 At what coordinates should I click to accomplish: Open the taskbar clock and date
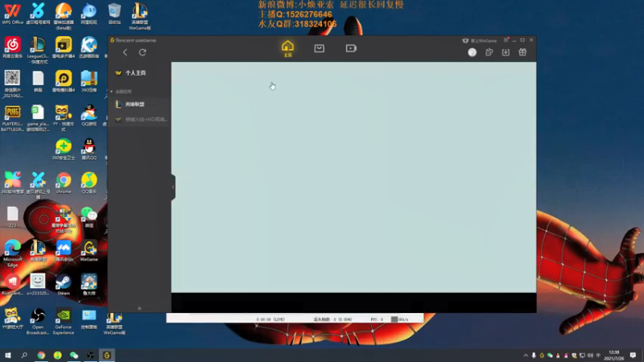[x=614, y=356]
